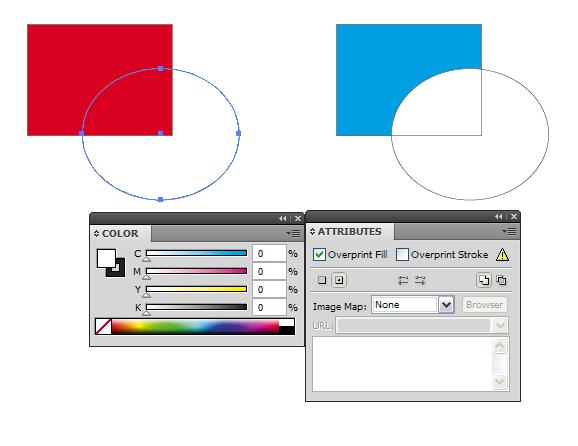Click the Fill color box
Viewport: 578px width, 446px height.
click(x=106, y=258)
